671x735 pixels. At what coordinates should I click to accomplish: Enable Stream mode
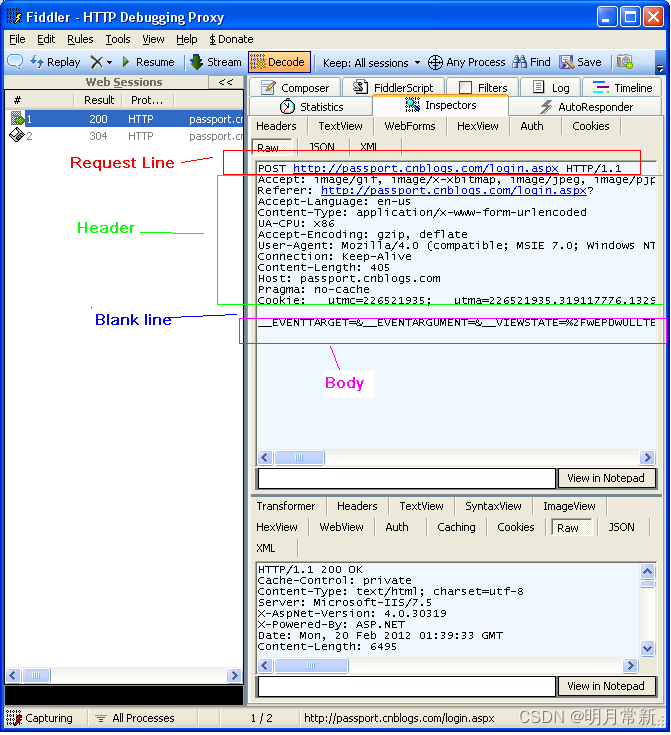pos(216,62)
